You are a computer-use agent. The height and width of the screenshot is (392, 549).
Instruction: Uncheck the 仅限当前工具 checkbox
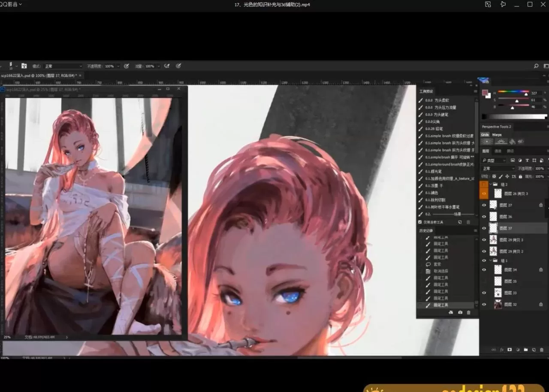coord(420,222)
